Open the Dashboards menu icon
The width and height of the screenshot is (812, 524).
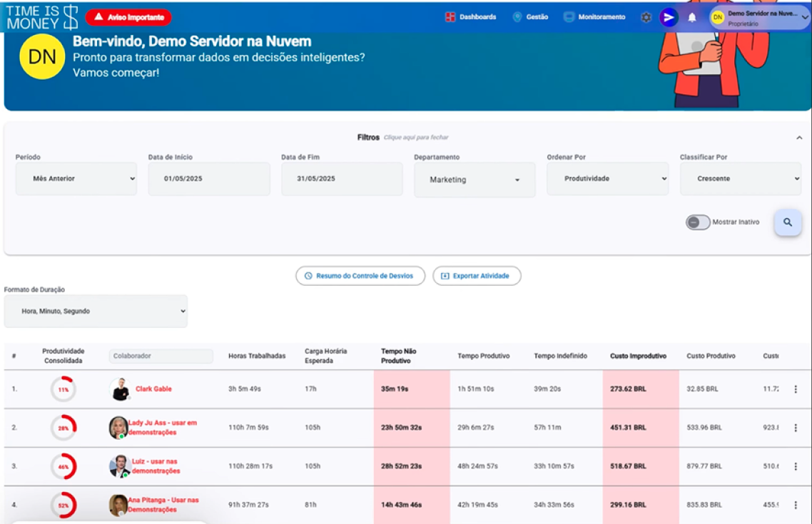(x=450, y=16)
